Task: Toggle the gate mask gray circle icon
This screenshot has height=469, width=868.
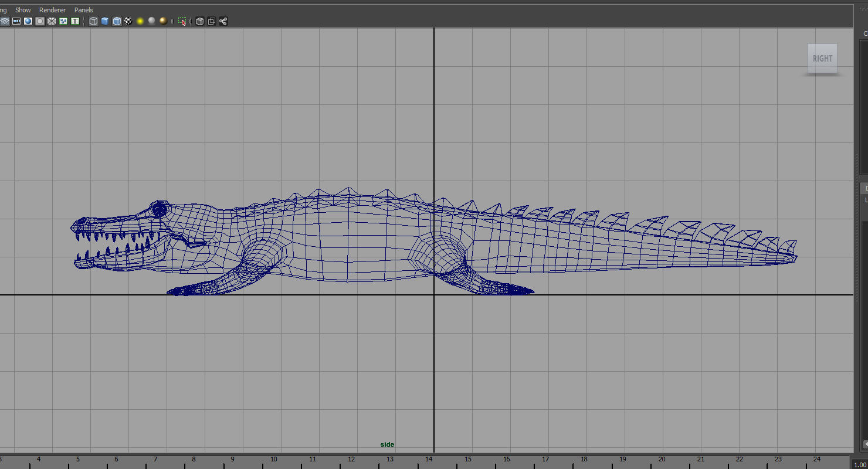Action: 40,21
